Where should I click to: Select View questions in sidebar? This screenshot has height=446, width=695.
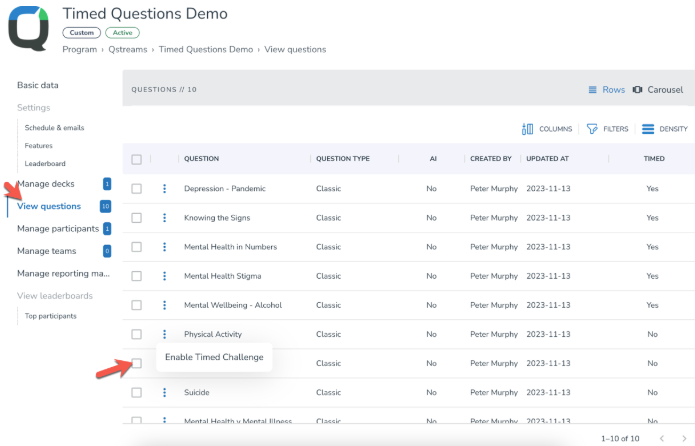49,206
